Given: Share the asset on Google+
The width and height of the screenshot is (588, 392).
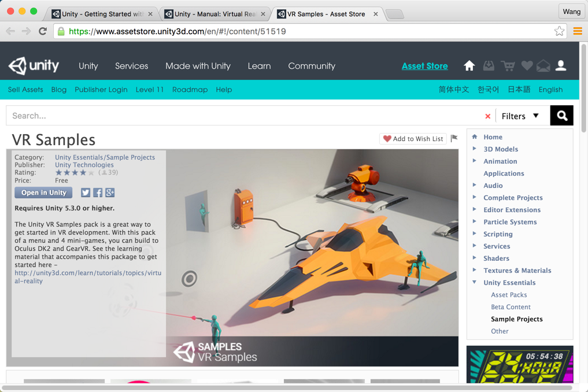Looking at the screenshot, I should pyautogui.click(x=109, y=193).
